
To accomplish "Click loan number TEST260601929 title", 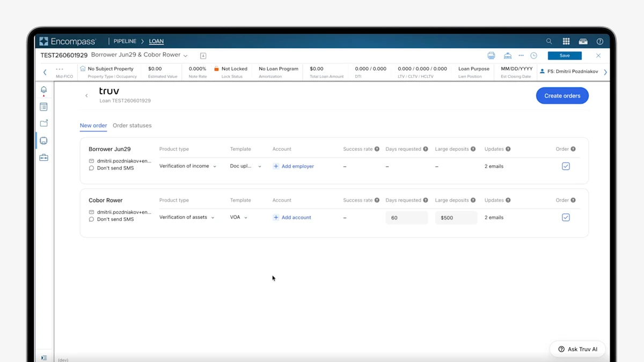I will [64, 55].
